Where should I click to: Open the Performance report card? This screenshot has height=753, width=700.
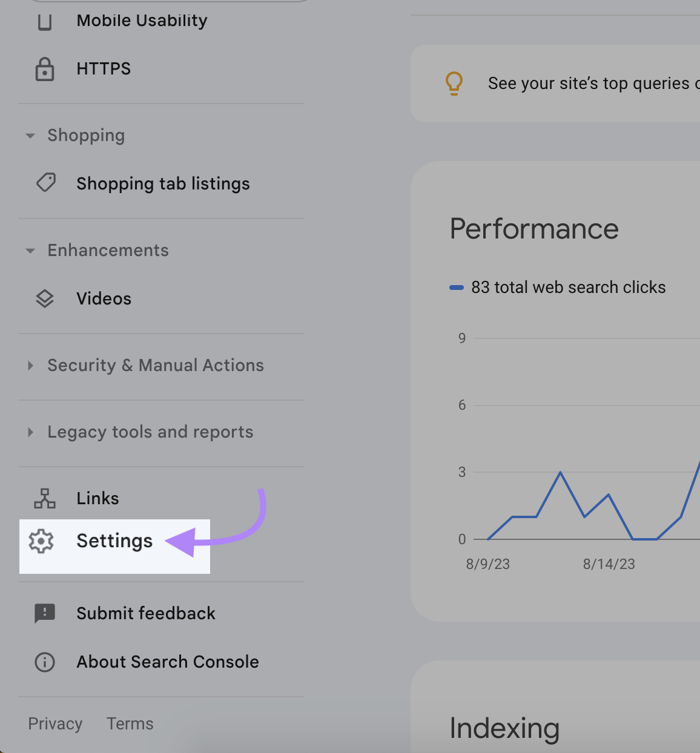(x=533, y=229)
